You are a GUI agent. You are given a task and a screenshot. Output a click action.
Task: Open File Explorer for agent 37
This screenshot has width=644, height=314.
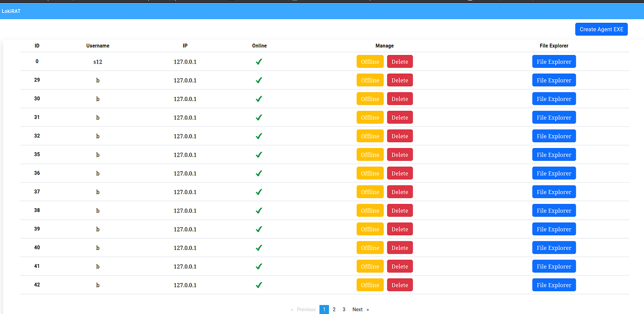pyautogui.click(x=554, y=192)
